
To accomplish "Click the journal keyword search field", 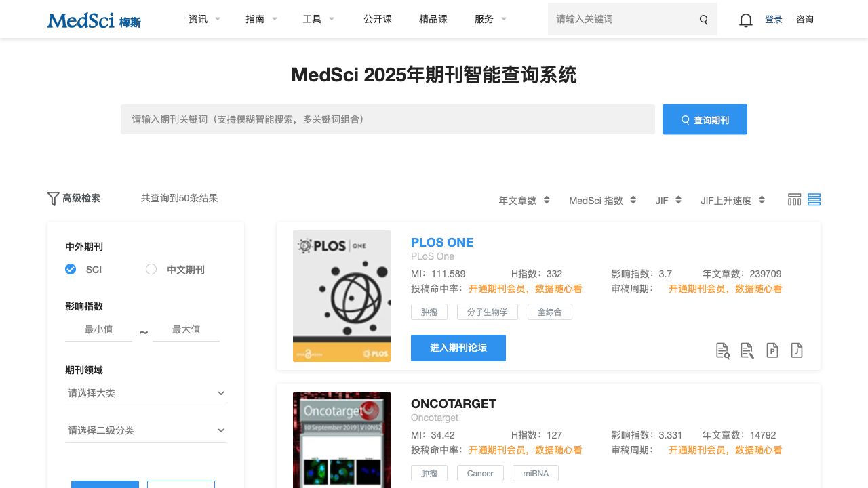I will pos(387,119).
